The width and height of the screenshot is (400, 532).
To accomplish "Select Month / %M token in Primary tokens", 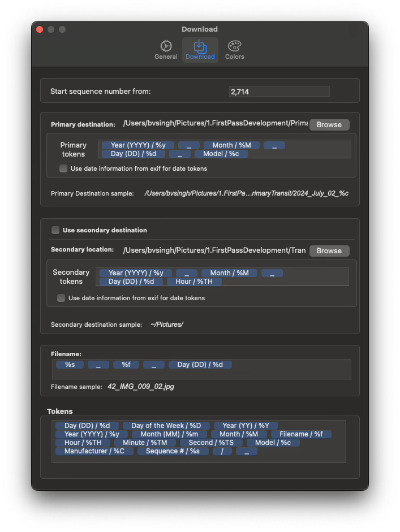I will click(x=231, y=145).
